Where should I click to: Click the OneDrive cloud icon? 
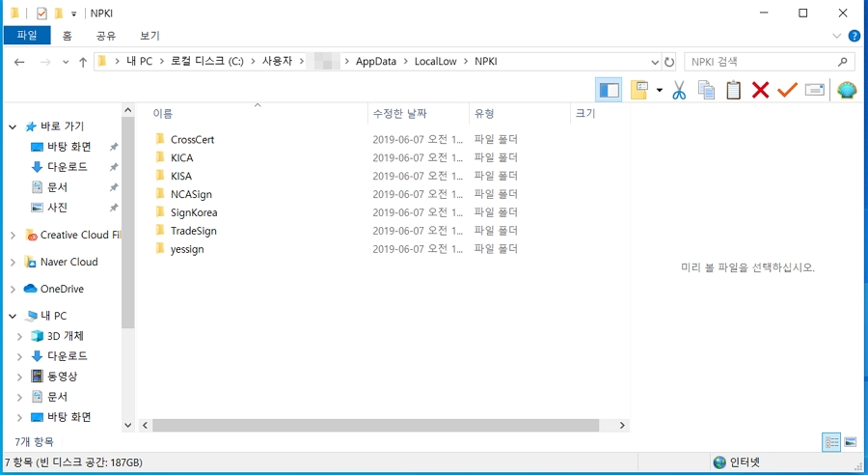pos(31,289)
